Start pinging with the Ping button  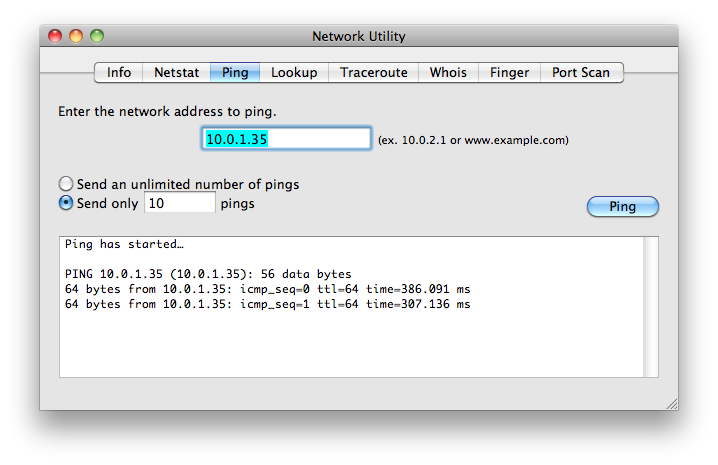[623, 207]
